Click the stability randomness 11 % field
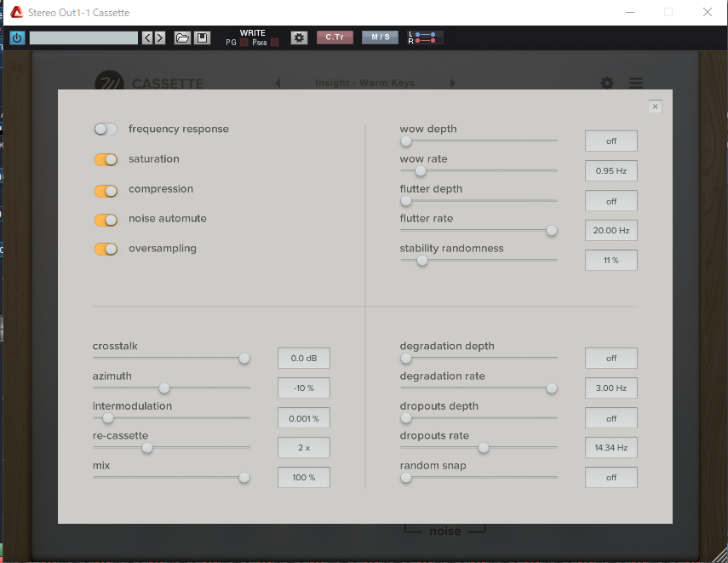 611,260
